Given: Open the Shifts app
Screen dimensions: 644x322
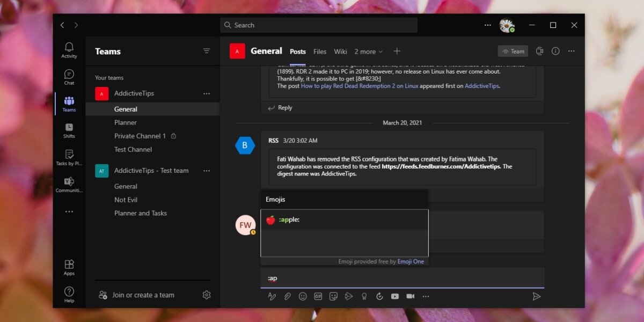Looking at the screenshot, I should click(x=69, y=130).
